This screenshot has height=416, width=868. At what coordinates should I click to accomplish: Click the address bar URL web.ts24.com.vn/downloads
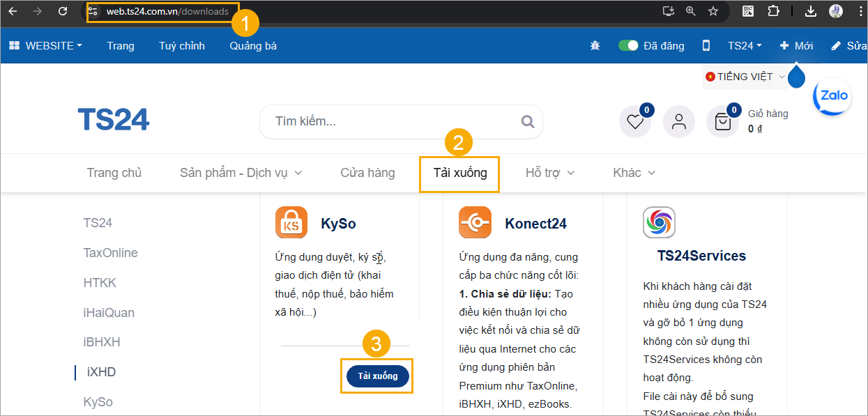[x=167, y=12]
